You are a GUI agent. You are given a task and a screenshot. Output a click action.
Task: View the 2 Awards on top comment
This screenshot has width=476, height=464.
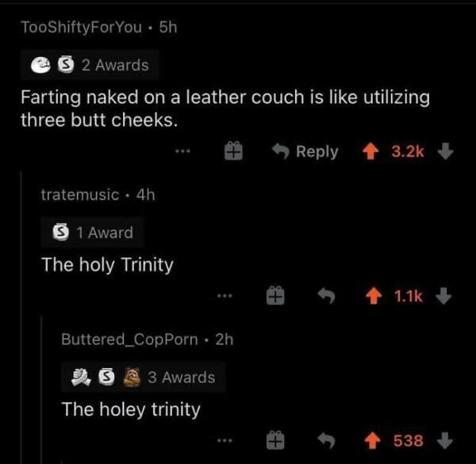pyautogui.click(x=90, y=65)
